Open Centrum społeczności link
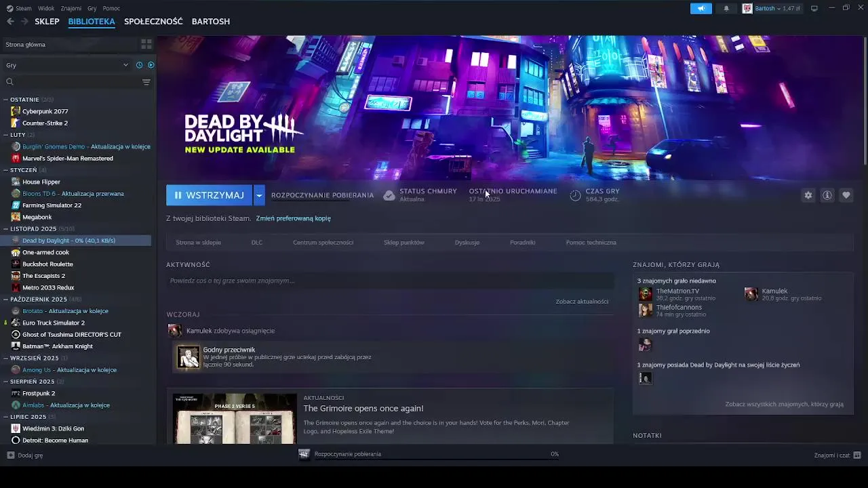 (x=323, y=243)
